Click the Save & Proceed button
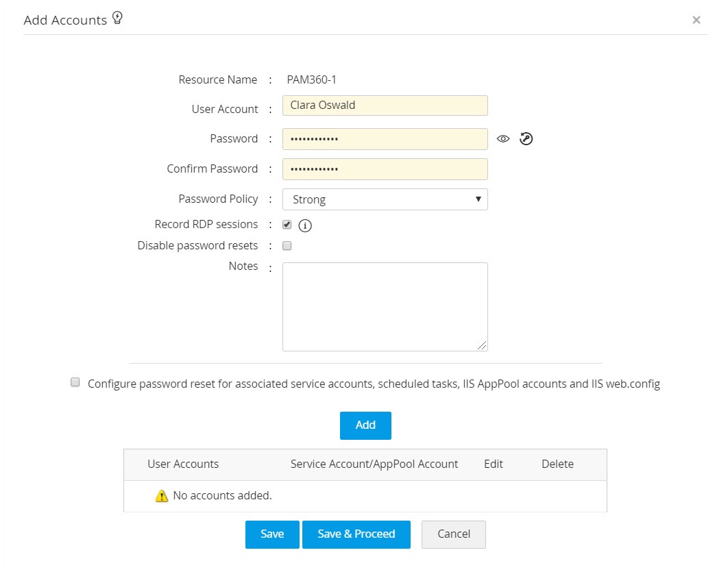This screenshot has width=728, height=572. pos(356,534)
